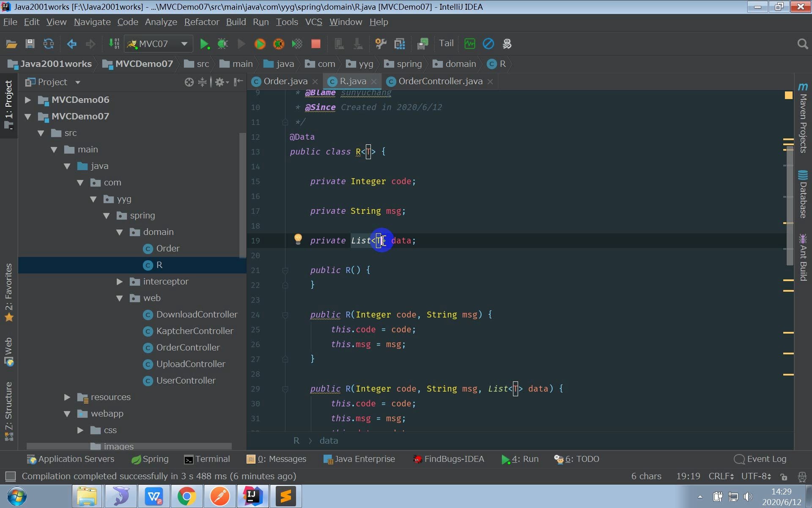Click the Project panel horizontal scrollbar
This screenshot has width=812, height=508.
pyautogui.click(x=129, y=446)
